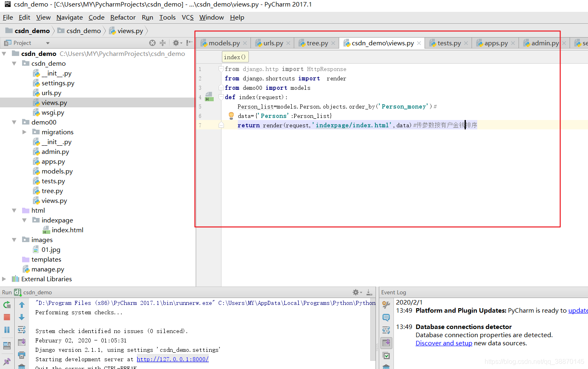Viewport: 588px width, 369px height.
Task: Click the Discover and setup link
Action: 444,343
